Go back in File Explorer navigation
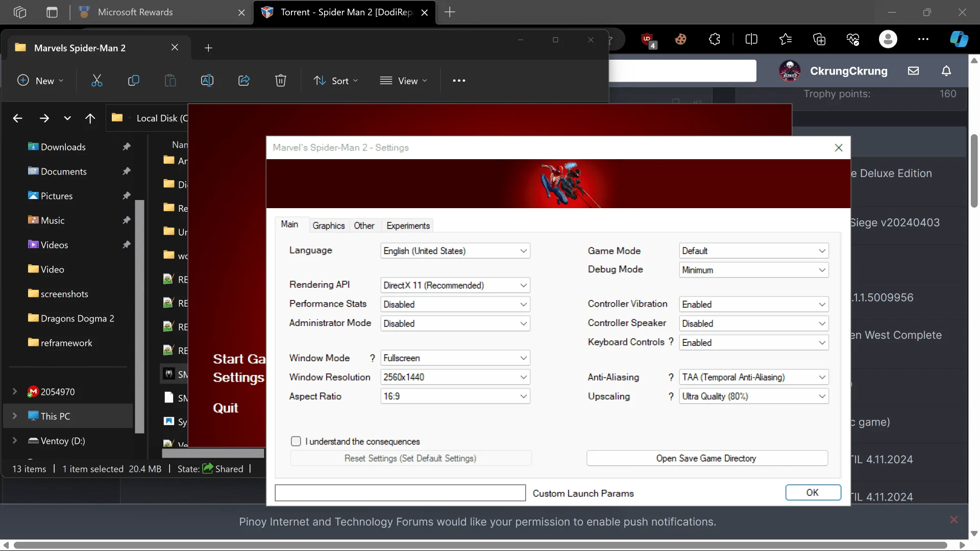The height and width of the screenshot is (551, 980). point(18,118)
